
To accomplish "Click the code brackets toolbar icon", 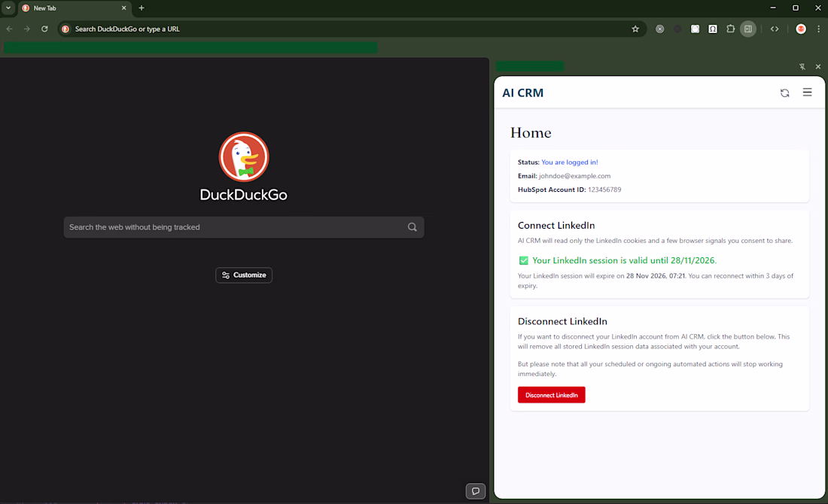I will pyautogui.click(x=774, y=29).
